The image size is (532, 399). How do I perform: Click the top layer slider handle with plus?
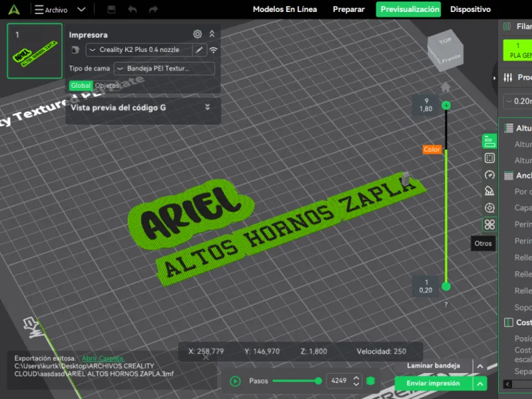446,106
